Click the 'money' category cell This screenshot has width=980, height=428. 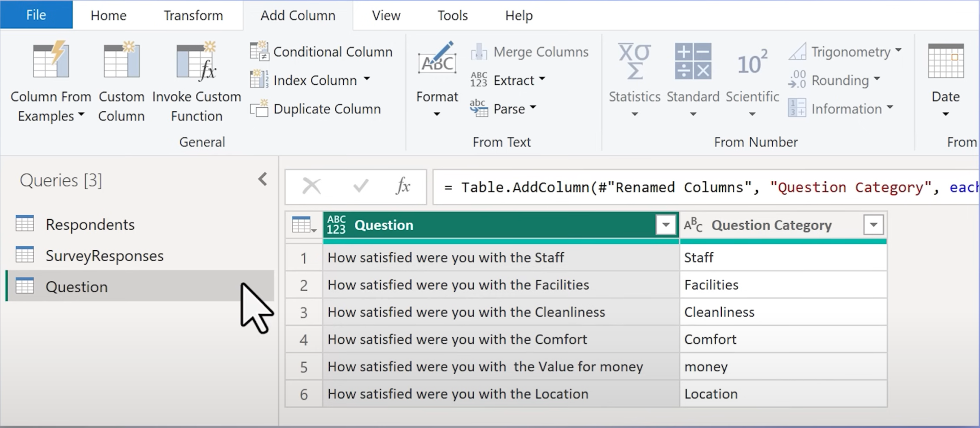coord(783,367)
